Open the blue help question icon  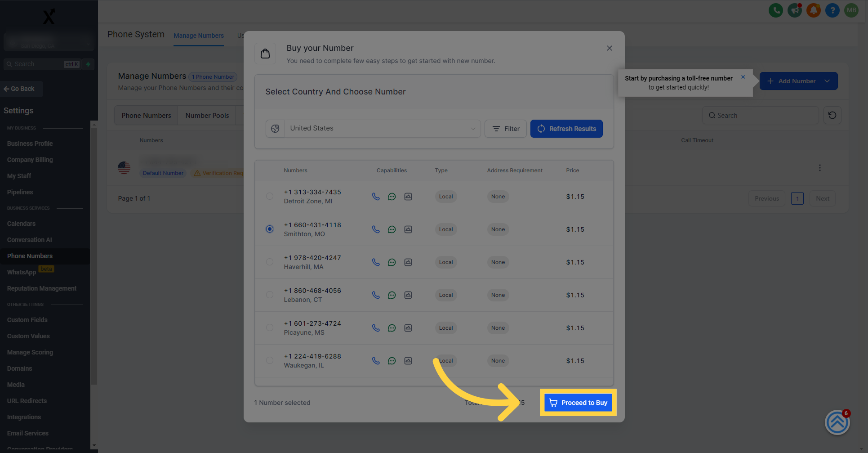[x=832, y=10]
